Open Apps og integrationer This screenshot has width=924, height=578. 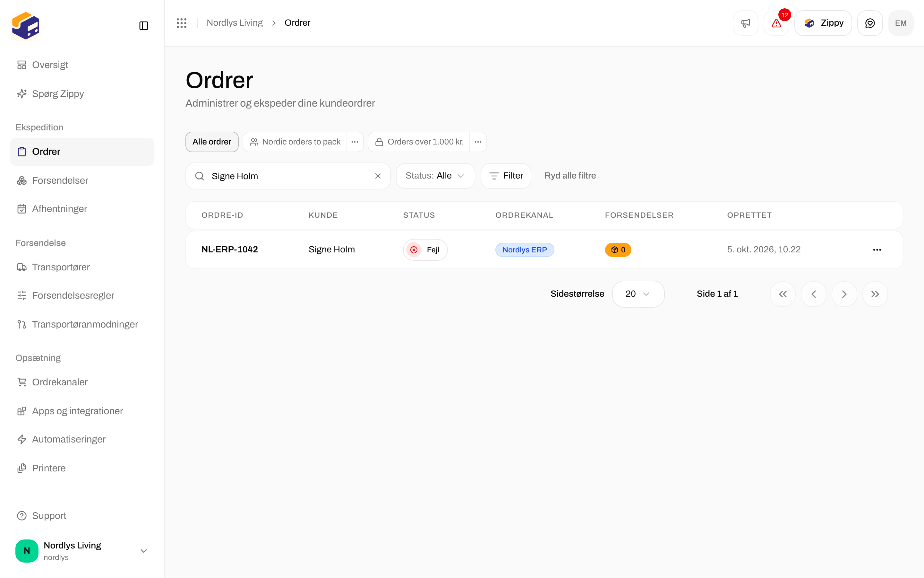pos(82,411)
